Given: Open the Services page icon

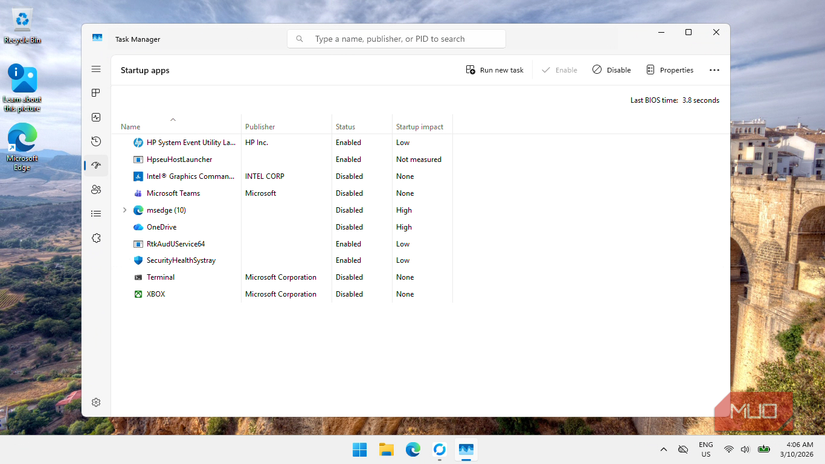Looking at the screenshot, I should pos(96,238).
